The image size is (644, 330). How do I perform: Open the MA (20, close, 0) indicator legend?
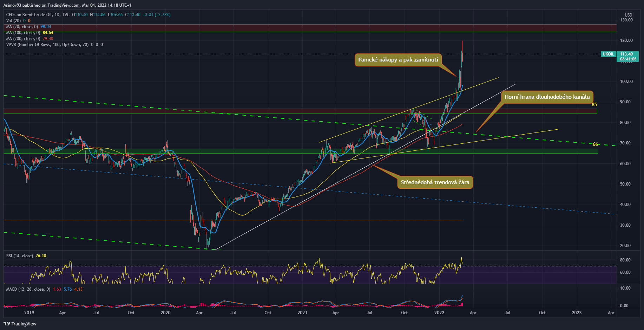click(x=24, y=27)
